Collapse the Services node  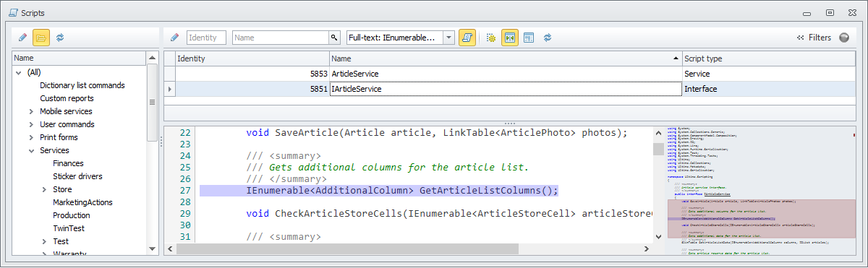(31, 150)
